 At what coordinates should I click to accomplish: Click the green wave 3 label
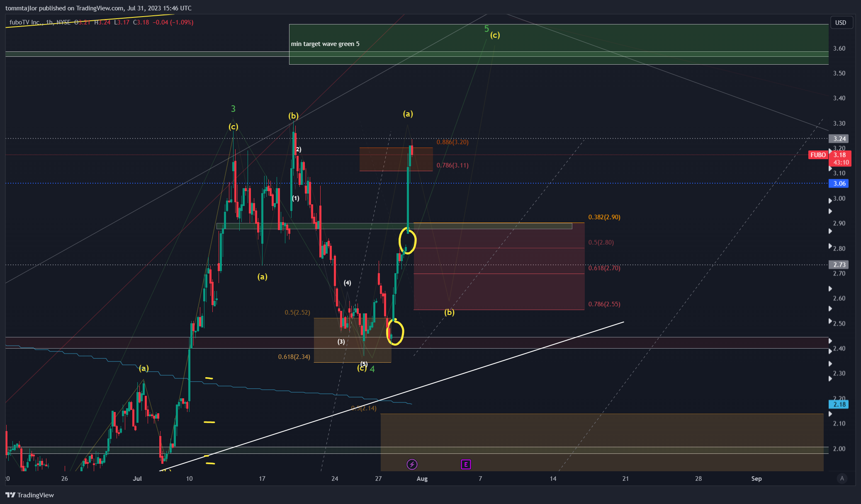tap(233, 109)
